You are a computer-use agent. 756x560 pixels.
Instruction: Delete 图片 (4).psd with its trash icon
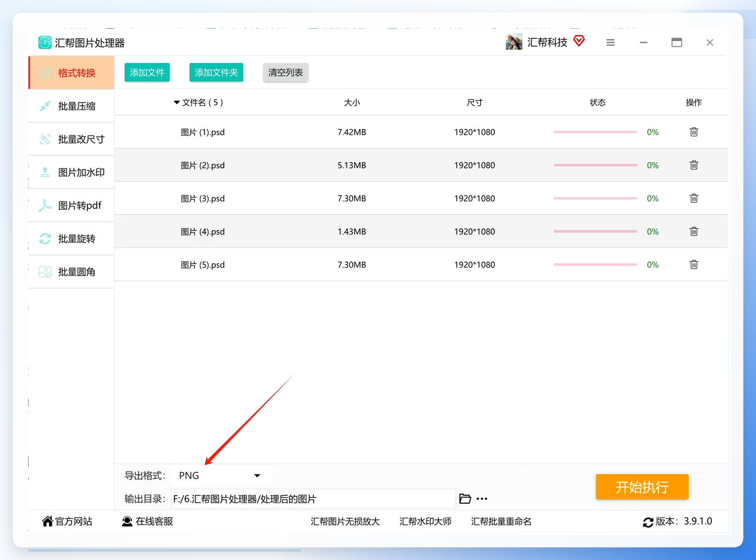[x=693, y=232]
